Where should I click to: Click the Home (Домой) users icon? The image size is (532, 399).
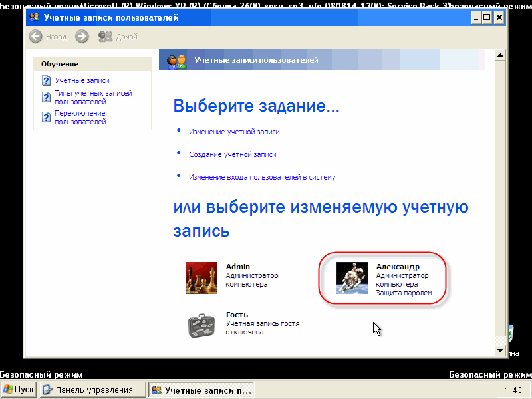point(105,37)
